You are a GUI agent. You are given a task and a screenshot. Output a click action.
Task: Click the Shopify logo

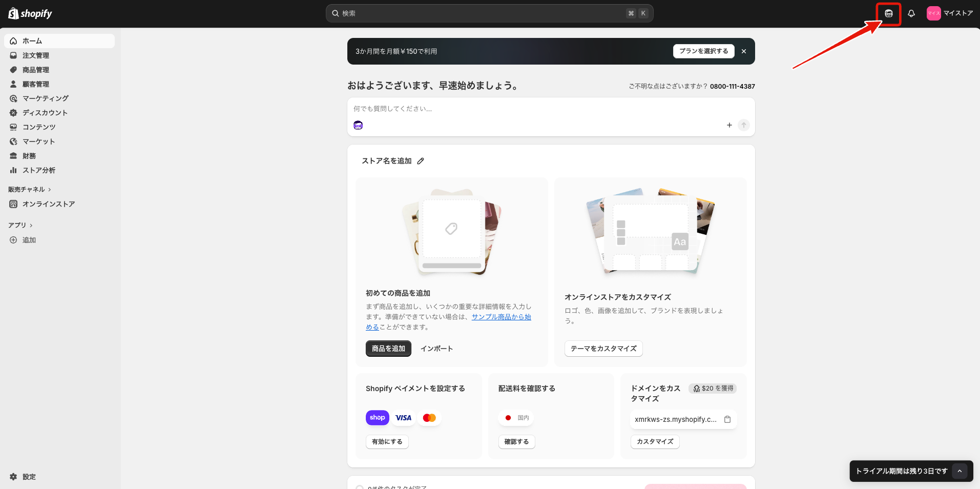coord(30,13)
